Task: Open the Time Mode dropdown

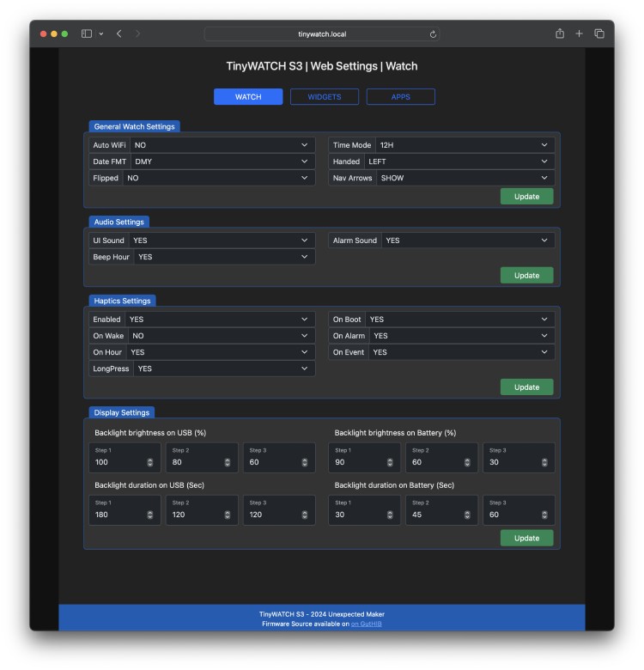Action: pyautogui.click(x=465, y=145)
